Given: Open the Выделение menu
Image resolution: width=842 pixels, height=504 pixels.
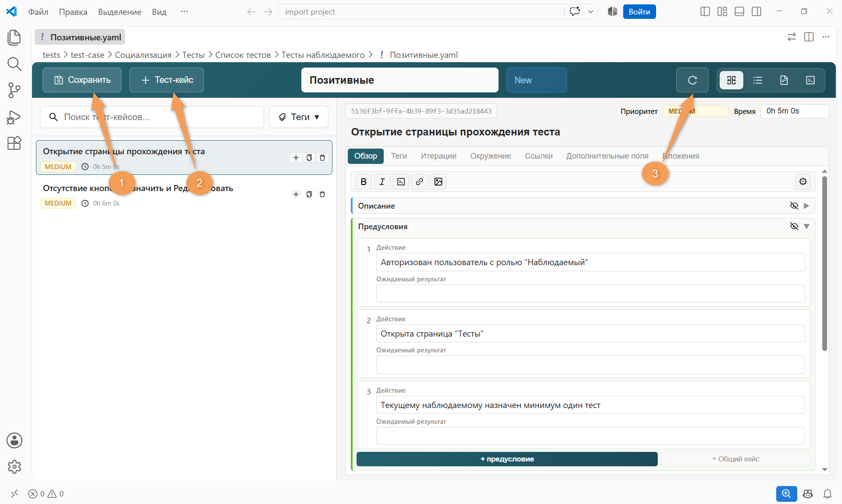Looking at the screenshot, I should click(120, 12).
